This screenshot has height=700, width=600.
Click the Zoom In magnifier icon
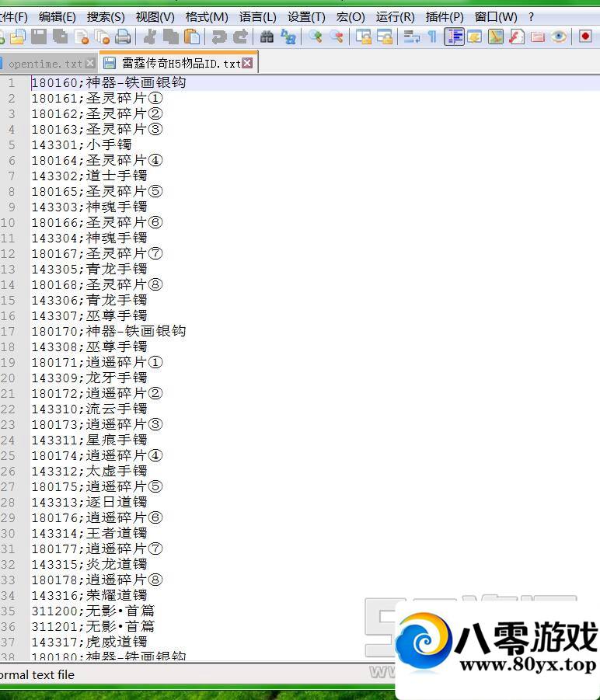(315, 37)
